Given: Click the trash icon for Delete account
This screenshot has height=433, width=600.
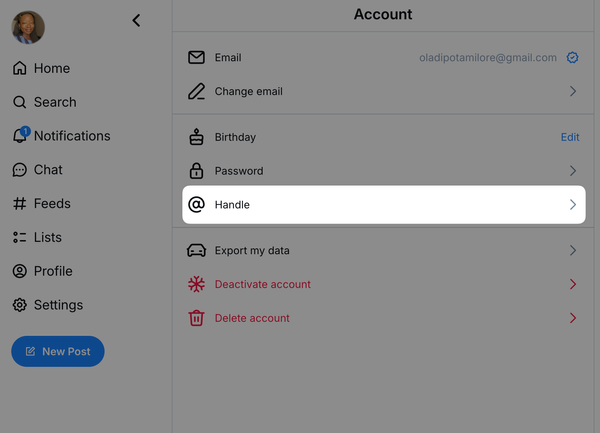Looking at the screenshot, I should pos(196,318).
